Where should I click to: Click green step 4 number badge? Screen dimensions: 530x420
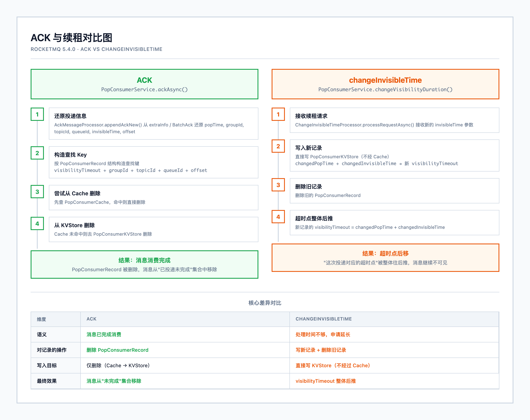[37, 223]
